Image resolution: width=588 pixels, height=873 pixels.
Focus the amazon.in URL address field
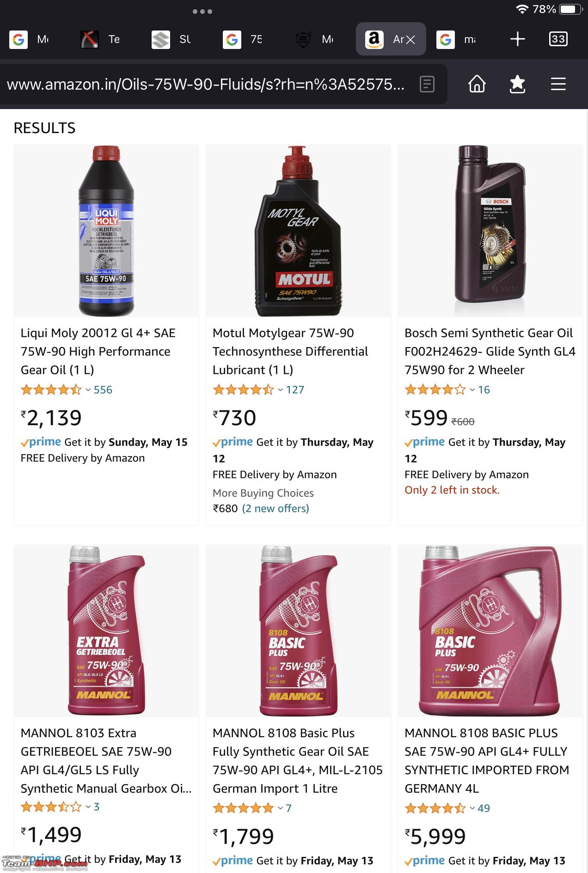point(206,84)
